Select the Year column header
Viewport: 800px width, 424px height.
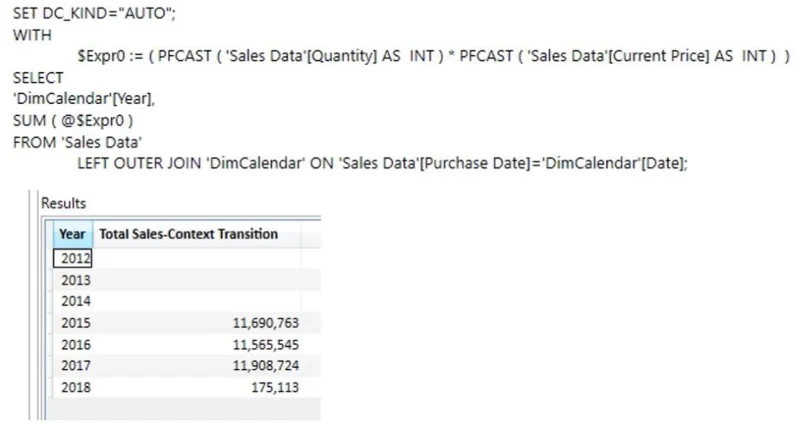(73, 234)
